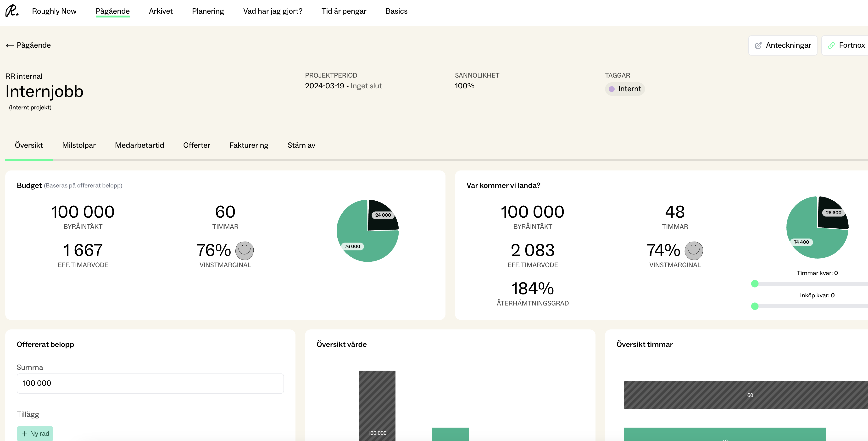868x441 pixels.
Task: Click the Anteckningar pencil icon
Action: tap(758, 45)
